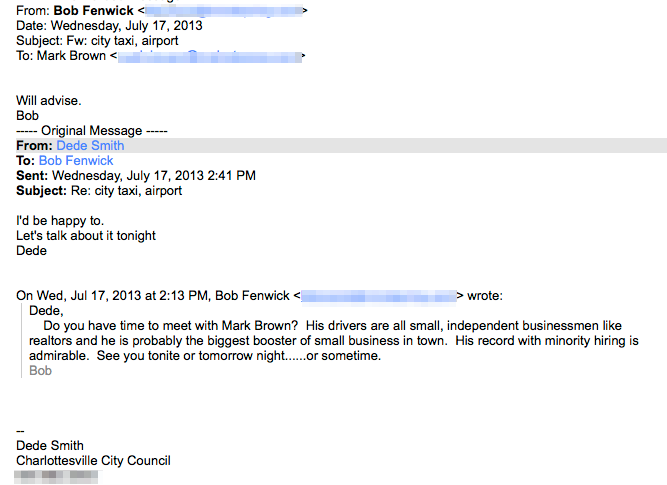Viewport: 667px width, 485px height.
Task: Click "Let's talk about it tonight" text
Action: (x=86, y=236)
